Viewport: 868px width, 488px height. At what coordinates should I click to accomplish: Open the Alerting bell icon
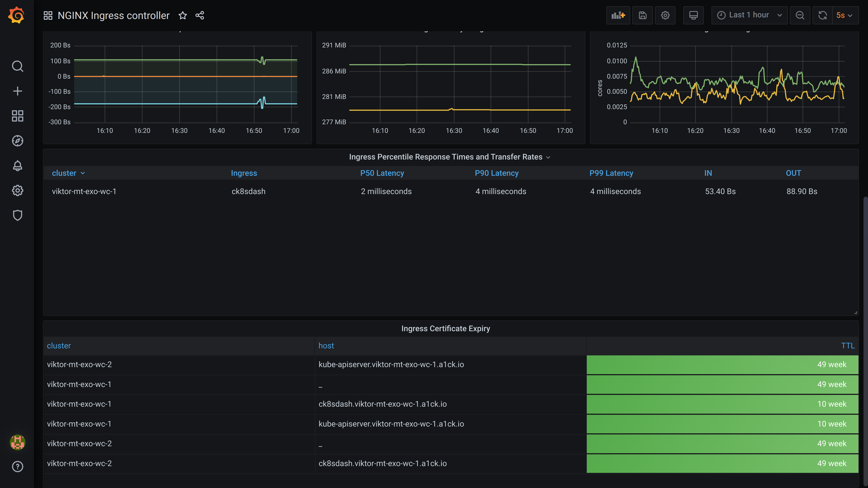(x=18, y=166)
